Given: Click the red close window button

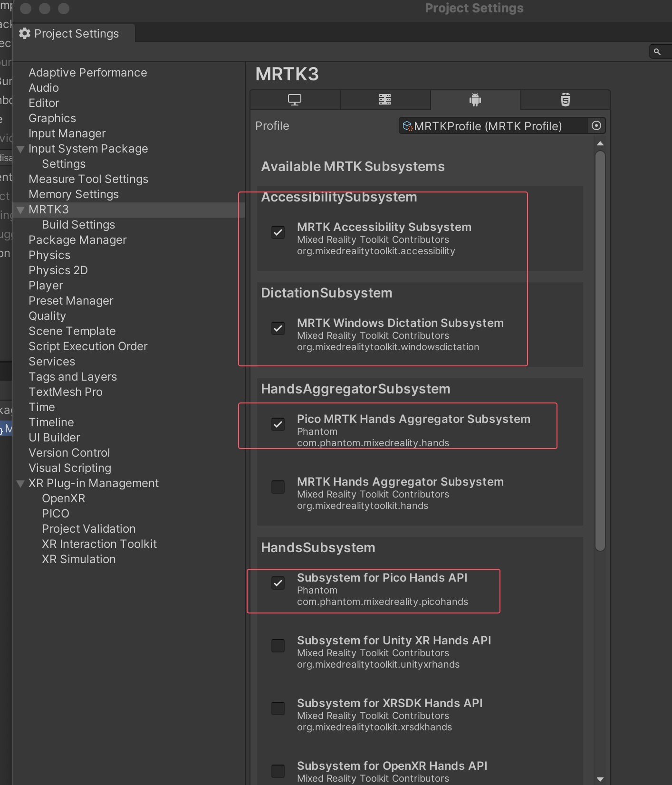Looking at the screenshot, I should pyautogui.click(x=26, y=9).
